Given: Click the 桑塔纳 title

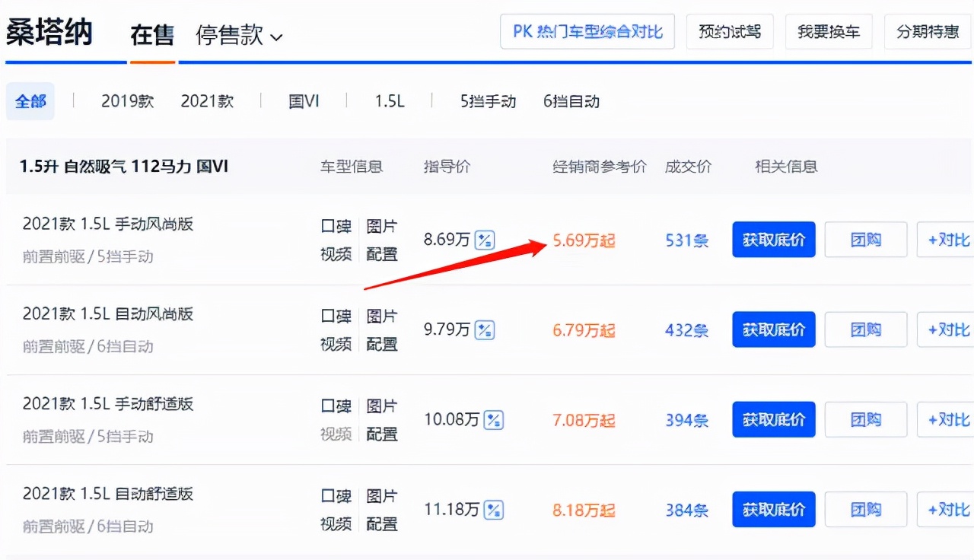Looking at the screenshot, I should [x=49, y=33].
